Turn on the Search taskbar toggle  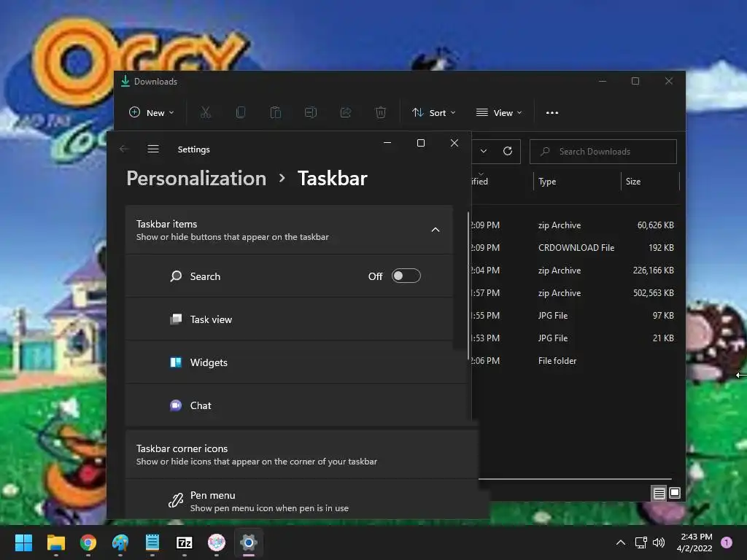(x=406, y=276)
